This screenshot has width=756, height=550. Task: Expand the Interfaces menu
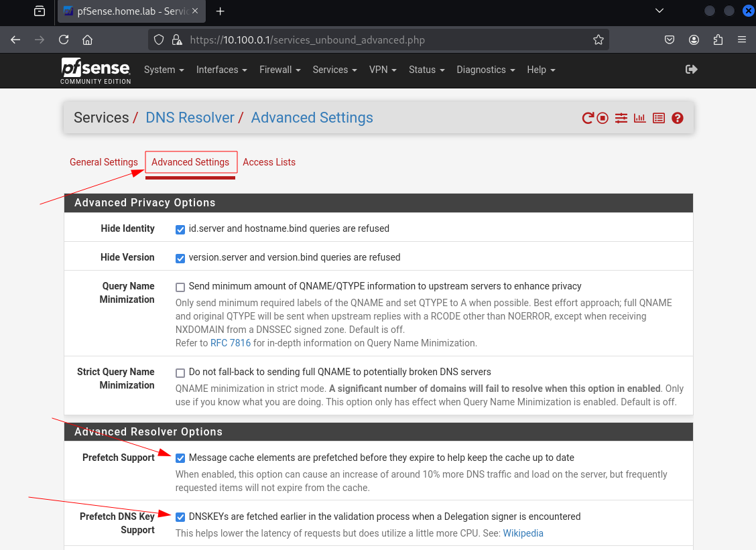click(222, 70)
